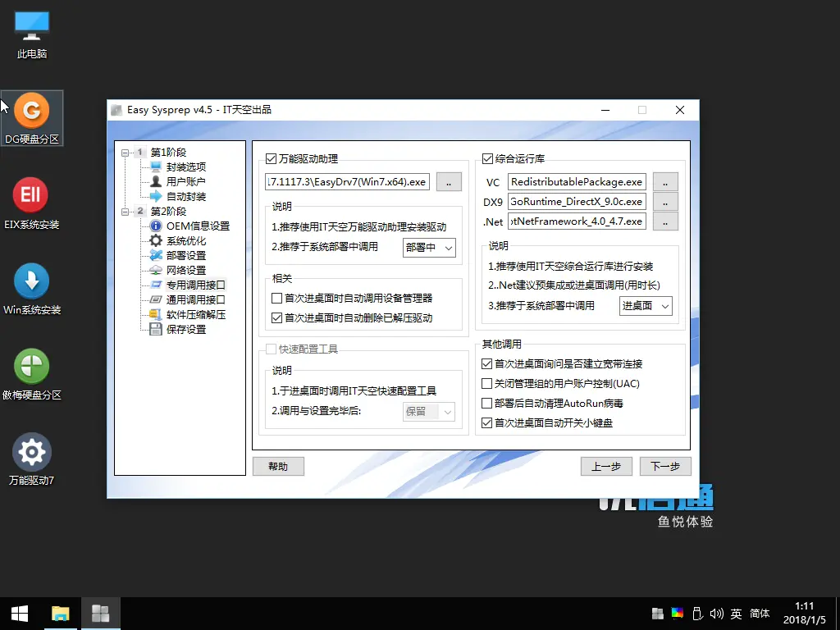The width and height of the screenshot is (840, 630).
Task: Click the .Net Framework_4.0_4.7.exe path field
Action: 577,221
